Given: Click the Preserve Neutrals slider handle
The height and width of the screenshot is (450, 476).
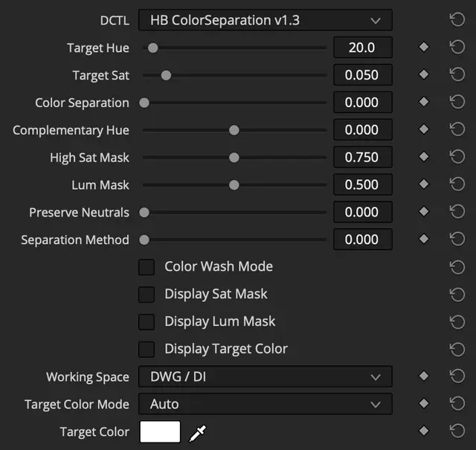Looking at the screenshot, I should pos(144,213).
